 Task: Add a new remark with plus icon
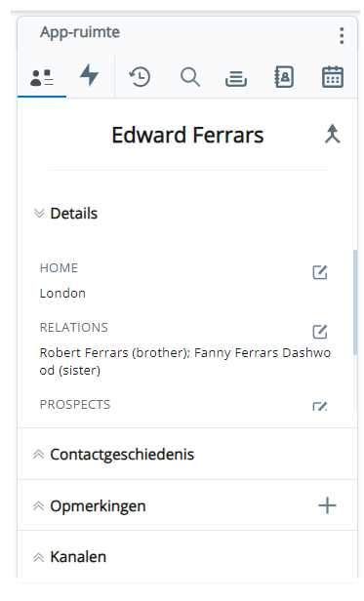coord(327,505)
